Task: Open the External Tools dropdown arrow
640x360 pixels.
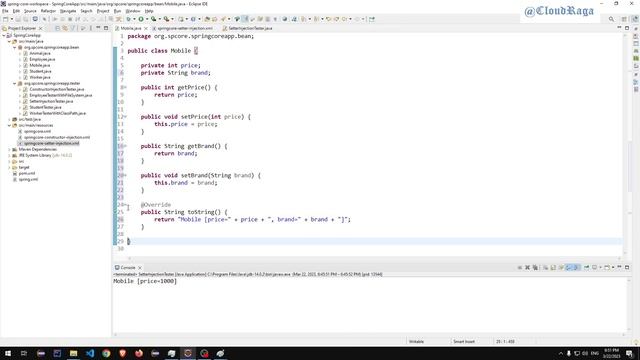Action: 172,19
